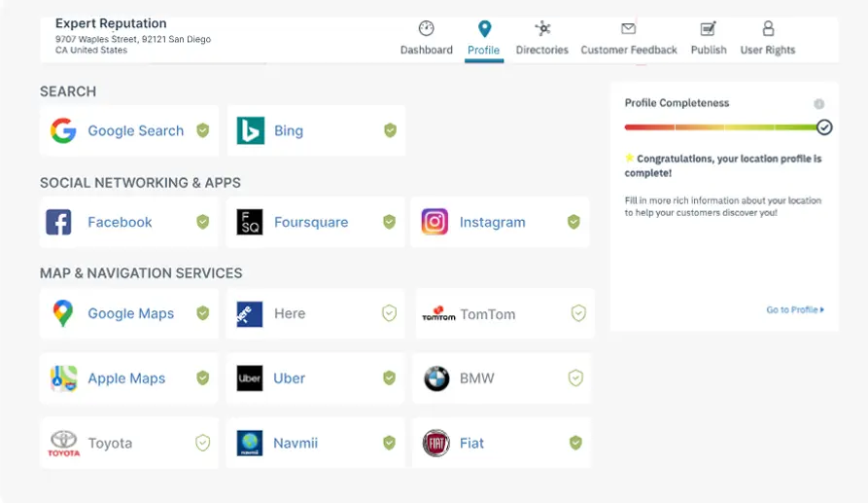Screen dimensions: 868x503
Task: Click the Foursquare logo icon
Action: tap(250, 222)
